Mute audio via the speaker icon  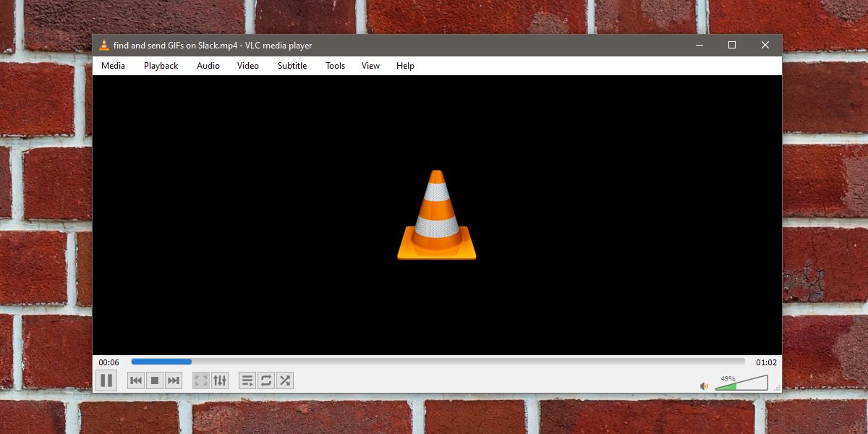704,386
